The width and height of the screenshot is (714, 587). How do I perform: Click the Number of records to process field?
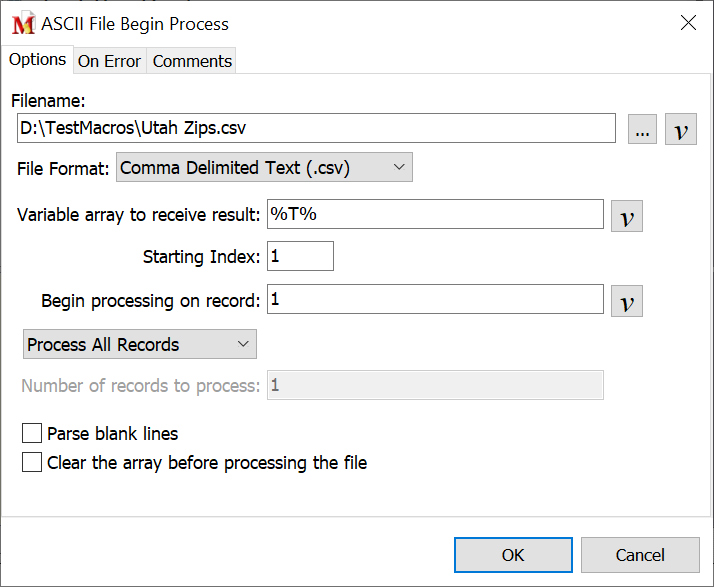(x=434, y=386)
